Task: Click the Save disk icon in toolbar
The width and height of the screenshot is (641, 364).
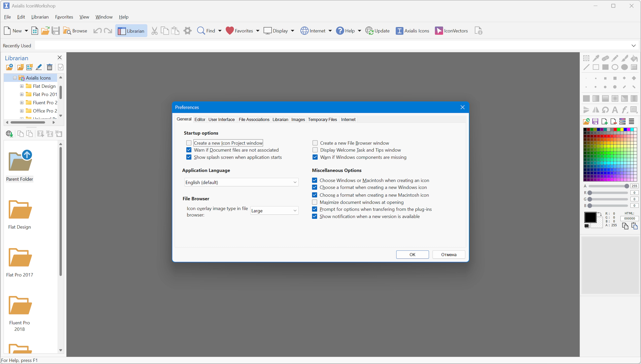Action: point(55,31)
